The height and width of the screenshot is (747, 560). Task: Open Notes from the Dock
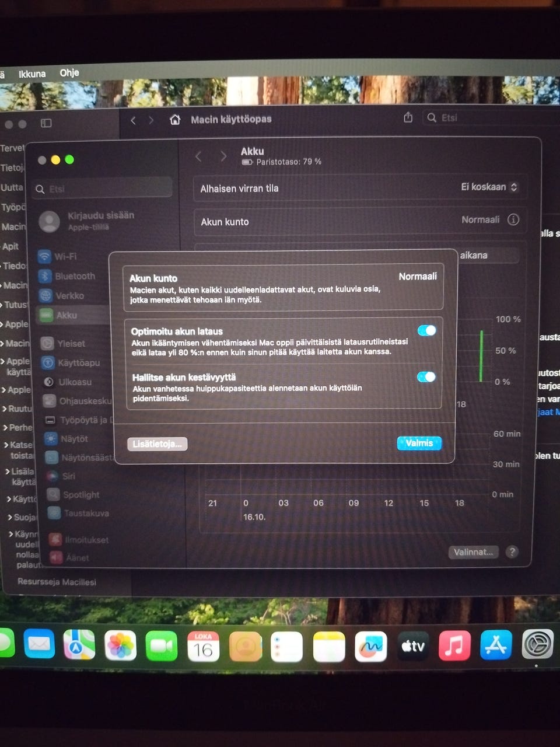coord(329,647)
